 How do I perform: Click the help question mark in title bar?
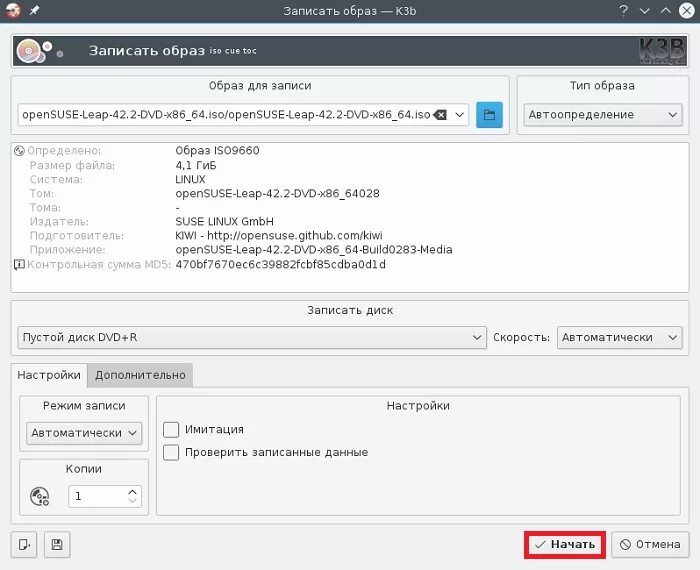click(x=624, y=10)
